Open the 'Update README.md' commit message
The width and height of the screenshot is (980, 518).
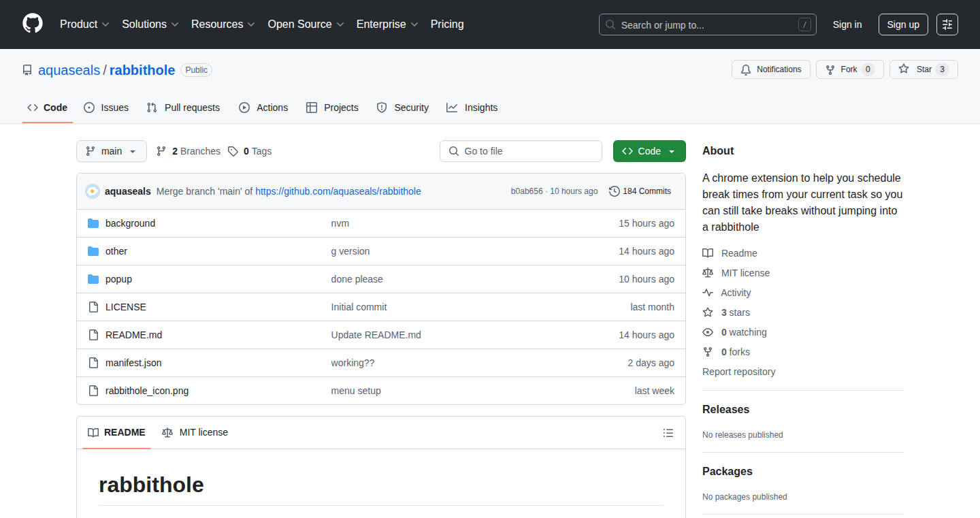(376, 335)
